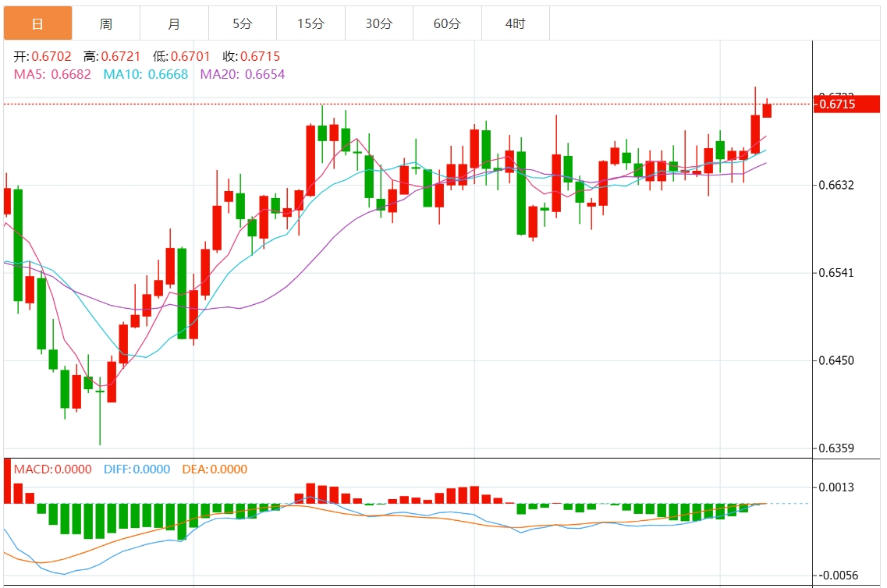Click the rightmost red candlestick
This screenshot has width=887, height=588.
[x=767, y=110]
